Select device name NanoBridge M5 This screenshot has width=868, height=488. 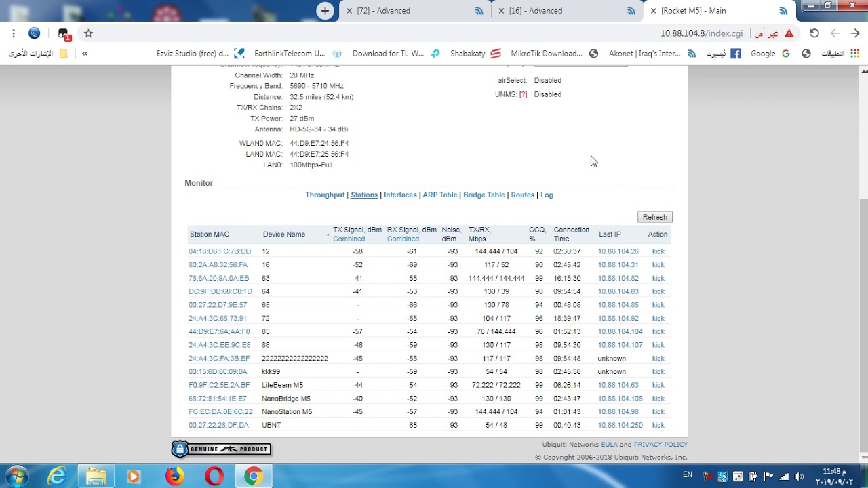point(286,399)
